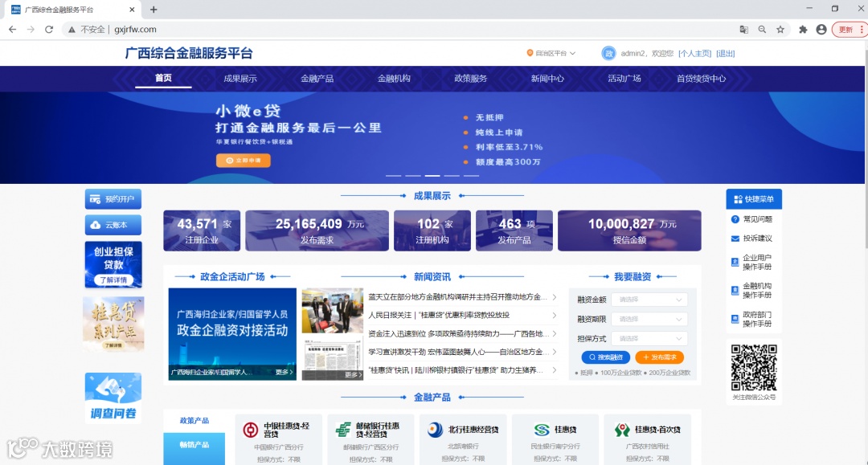Open the 活动广场 navigation tab
This screenshot has width=868, height=465.
point(624,79)
